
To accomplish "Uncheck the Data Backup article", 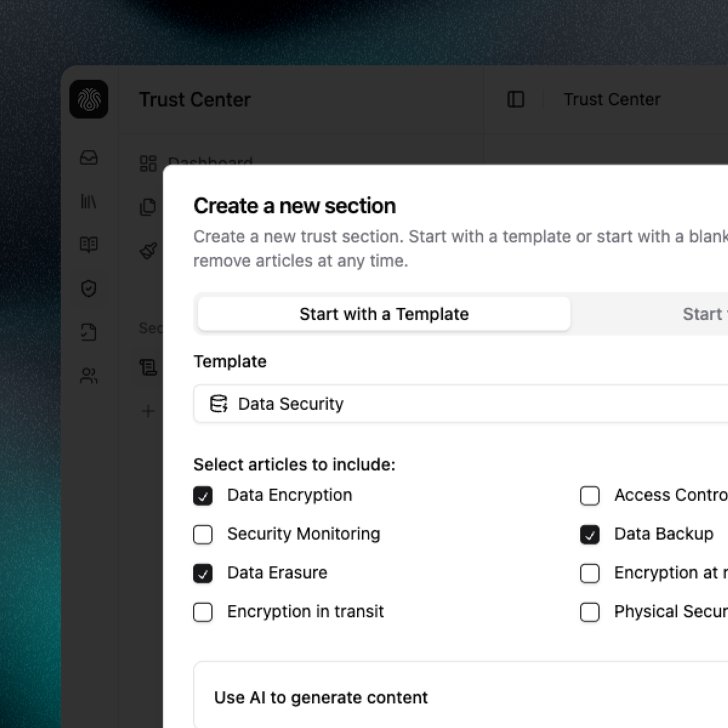I will [590, 534].
